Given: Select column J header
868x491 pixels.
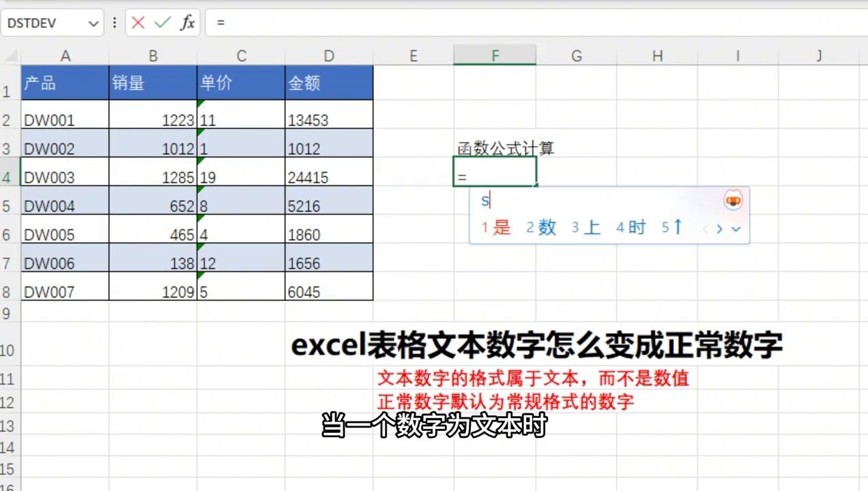Looking at the screenshot, I should click(x=819, y=56).
